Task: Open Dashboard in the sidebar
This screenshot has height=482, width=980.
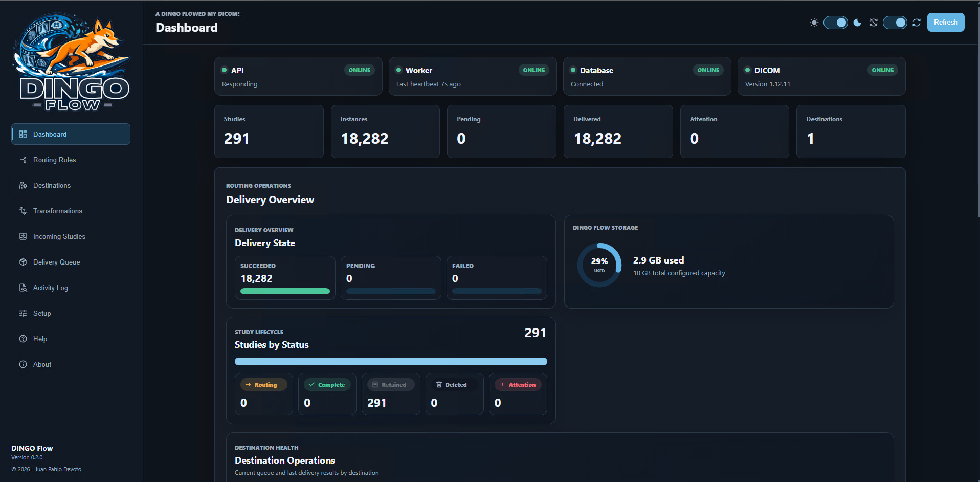Action: [71, 134]
